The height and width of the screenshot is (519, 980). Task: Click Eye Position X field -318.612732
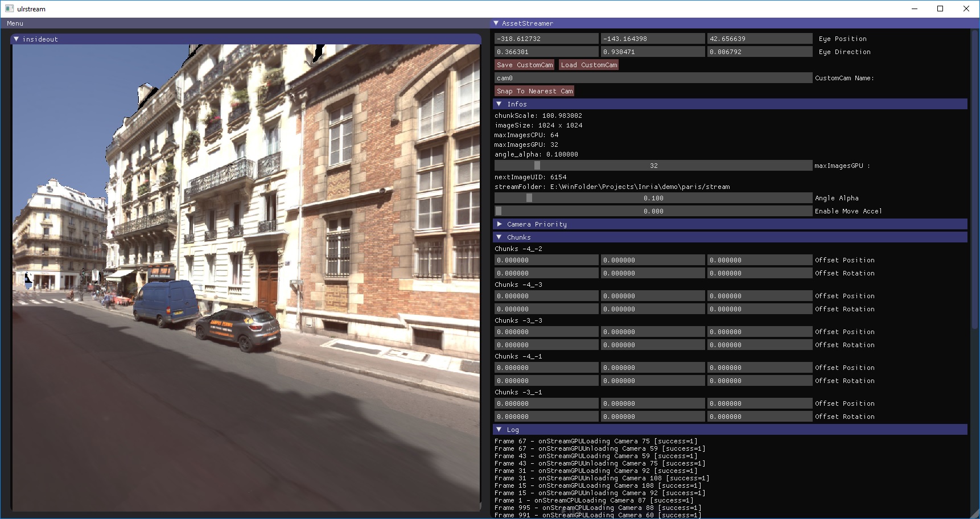pos(546,39)
